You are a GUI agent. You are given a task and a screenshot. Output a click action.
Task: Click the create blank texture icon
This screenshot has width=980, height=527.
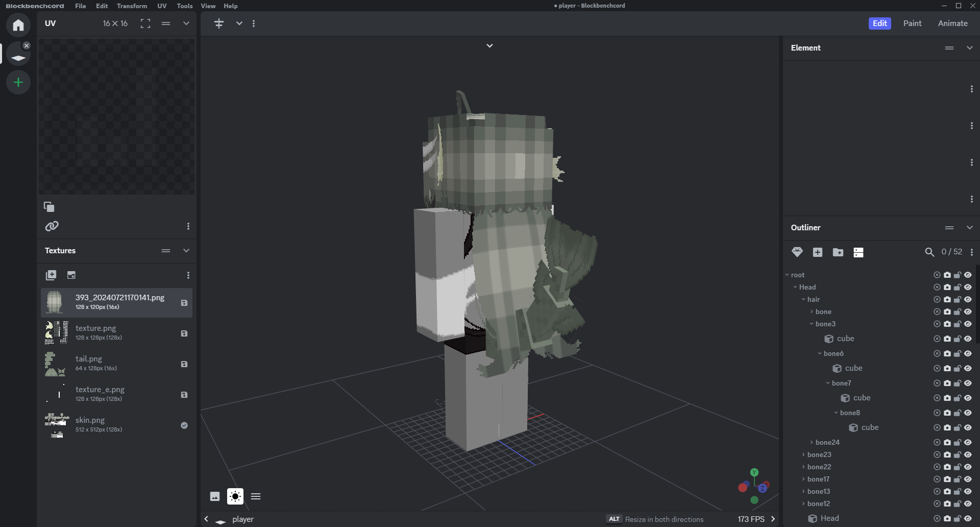point(71,275)
